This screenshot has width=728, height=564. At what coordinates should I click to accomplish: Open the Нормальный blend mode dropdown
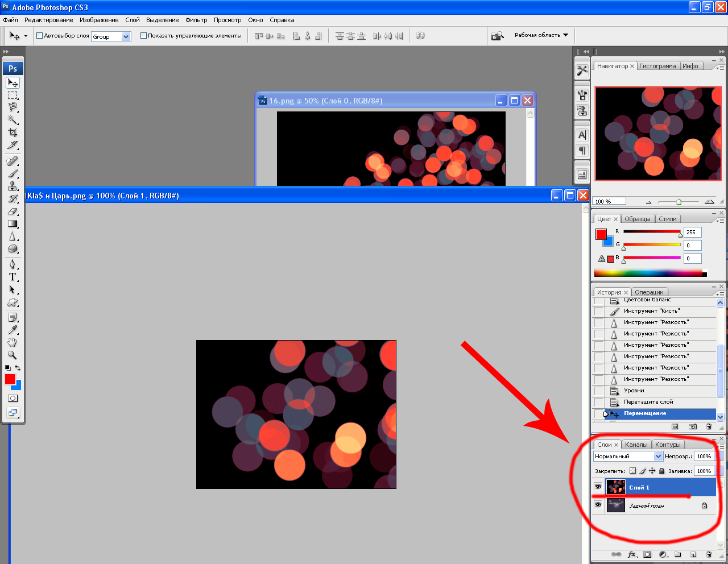[658, 456]
